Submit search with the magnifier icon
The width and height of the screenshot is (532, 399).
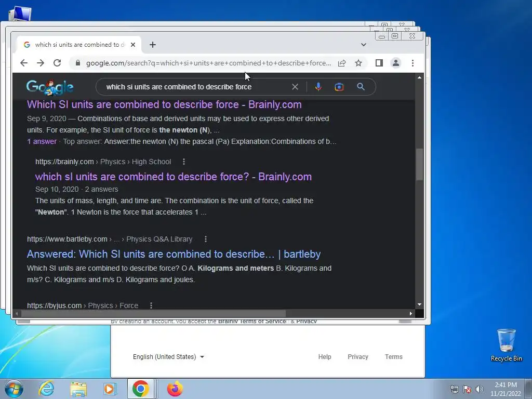[361, 87]
